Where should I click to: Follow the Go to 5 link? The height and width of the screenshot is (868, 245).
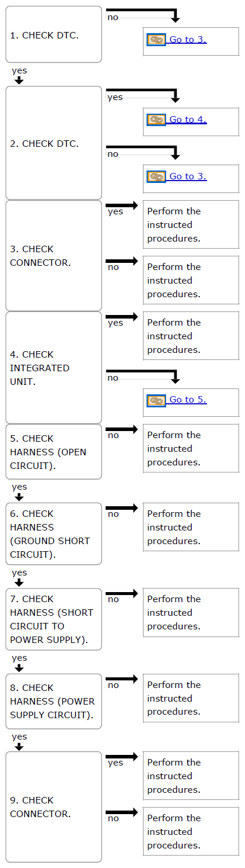tap(188, 400)
